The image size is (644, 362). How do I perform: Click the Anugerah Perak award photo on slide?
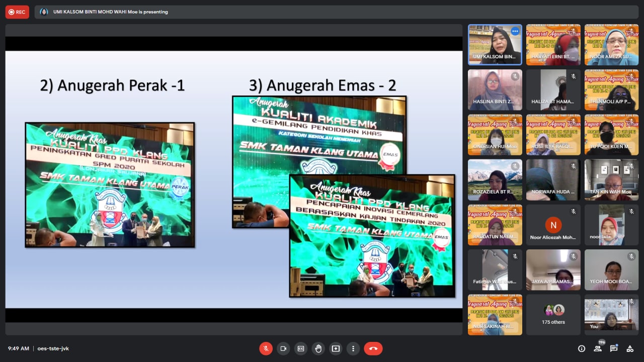click(x=110, y=185)
